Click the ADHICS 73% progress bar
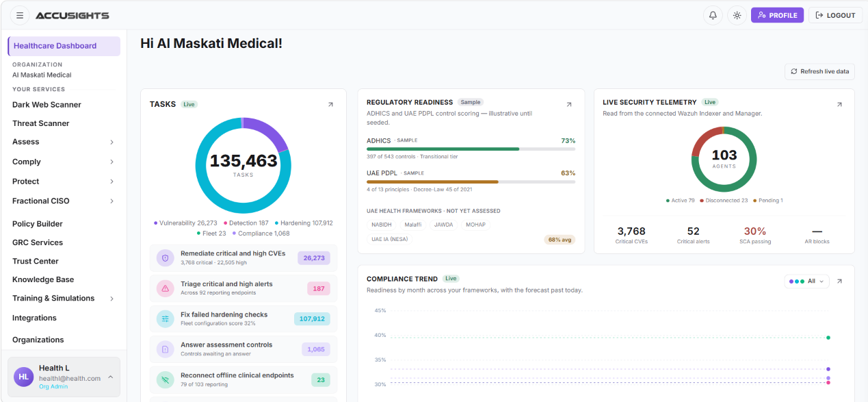This screenshot has height=402, width=868. [471, 149]
